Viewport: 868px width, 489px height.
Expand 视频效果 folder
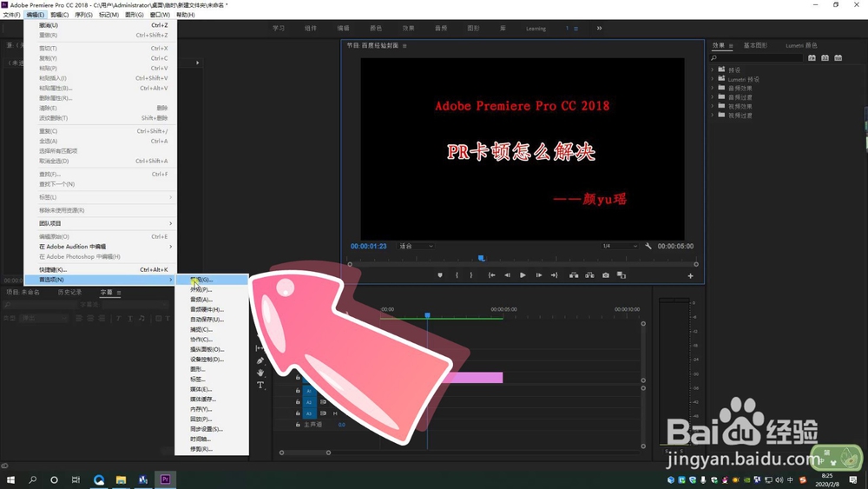tap(713, 106)
